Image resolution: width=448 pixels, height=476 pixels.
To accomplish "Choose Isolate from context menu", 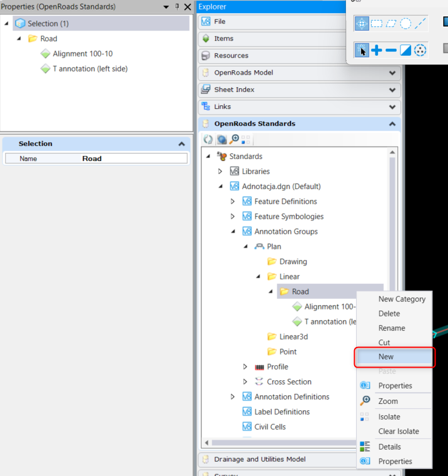I will [x=395, y=416].
